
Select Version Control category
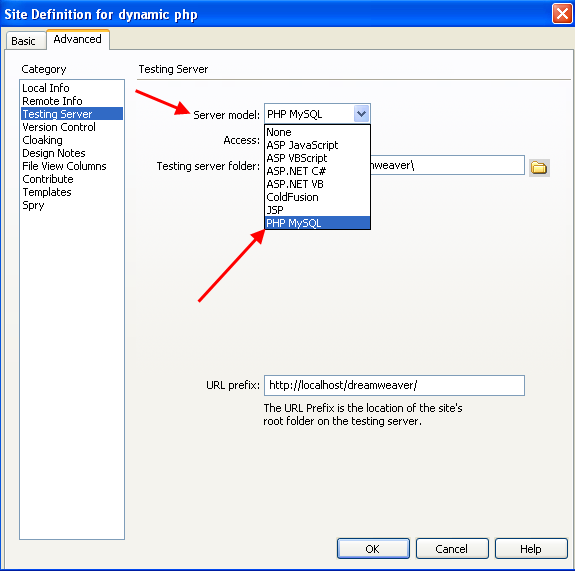tap(72, 127)
